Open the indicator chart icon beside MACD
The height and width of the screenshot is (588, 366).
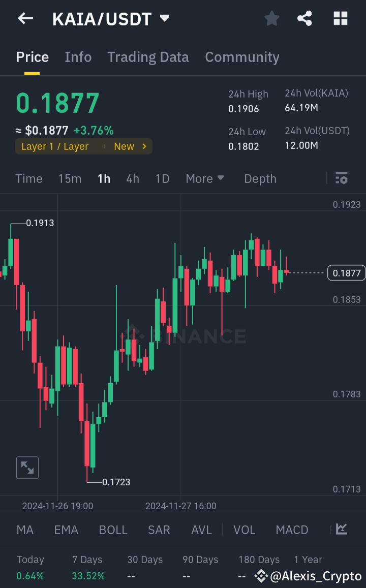coord(341,530)
